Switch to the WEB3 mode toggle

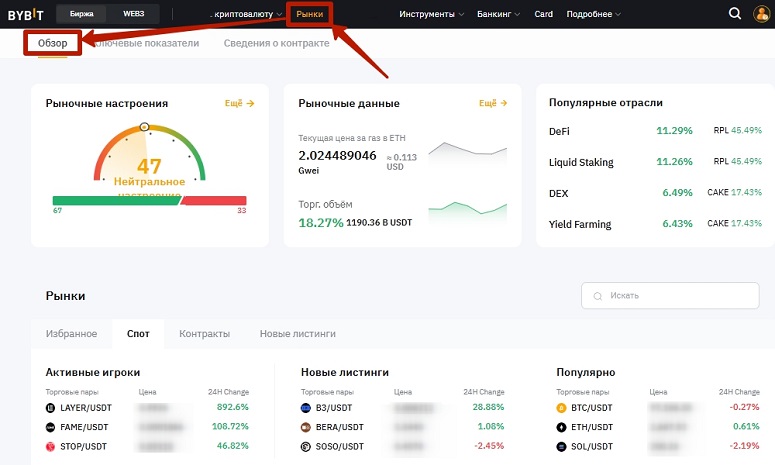133,14
